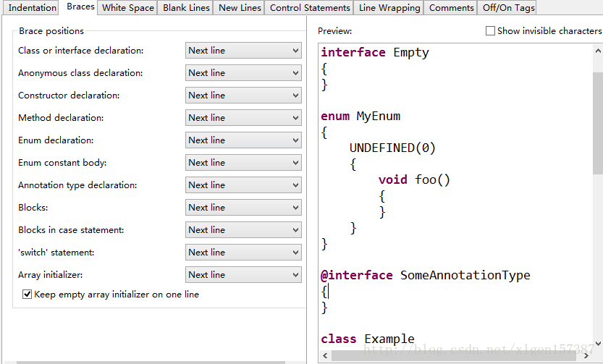Click the preview vertical scrollbar thumb
The width and height of the screenshot is (603, 364).
click(597, 123)
